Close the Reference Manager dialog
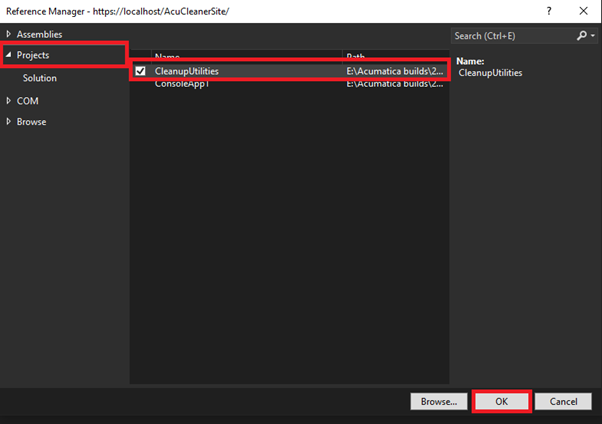The image size is (602, 424). [x=582, y=9]
